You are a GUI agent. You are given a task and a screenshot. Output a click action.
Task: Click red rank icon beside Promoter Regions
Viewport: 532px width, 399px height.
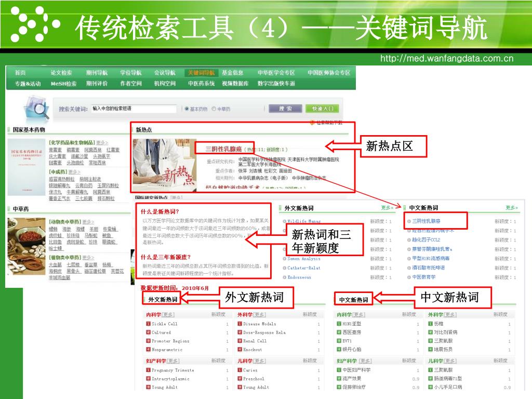pos(148,341)
